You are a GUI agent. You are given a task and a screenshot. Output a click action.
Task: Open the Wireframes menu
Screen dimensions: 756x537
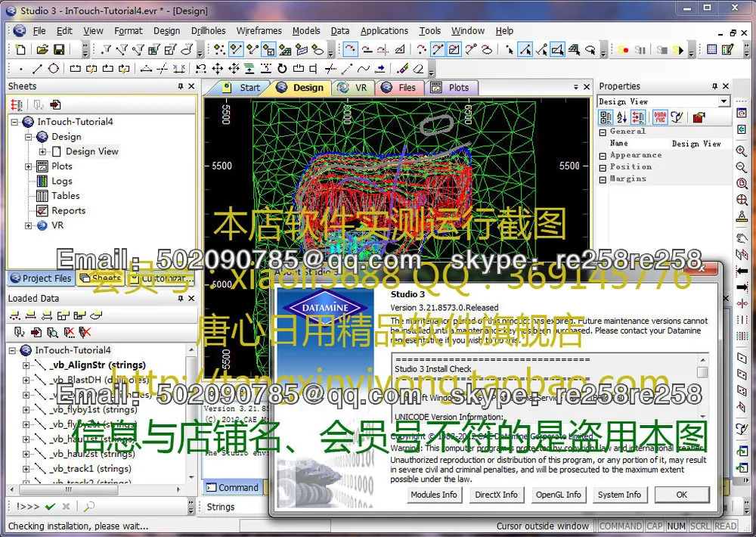[x=259, y=31]
